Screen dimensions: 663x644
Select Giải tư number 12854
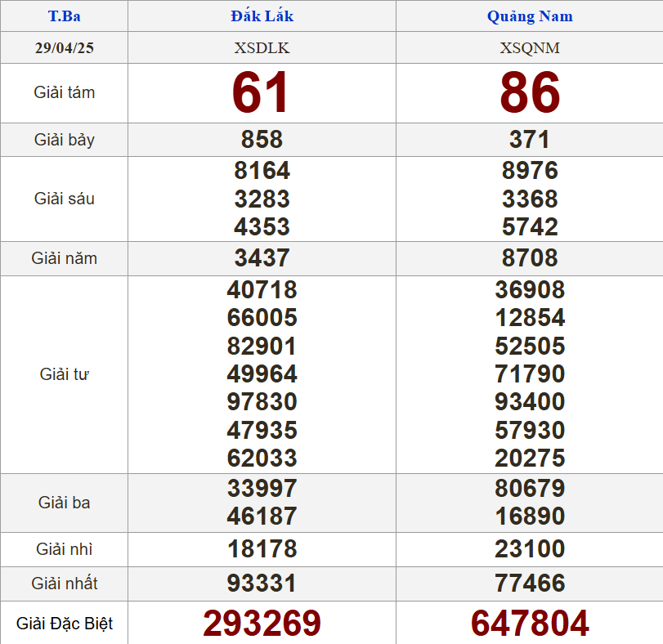530,318
